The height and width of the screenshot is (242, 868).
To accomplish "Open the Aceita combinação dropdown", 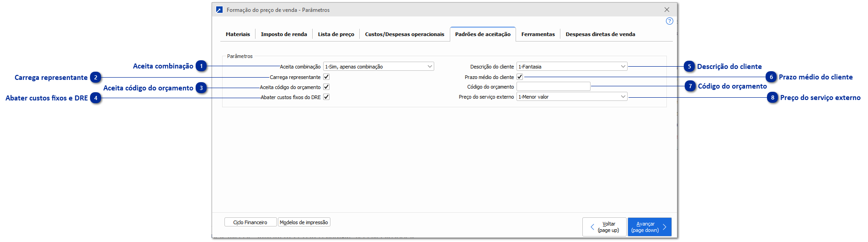I will click(x=378, y=67).
